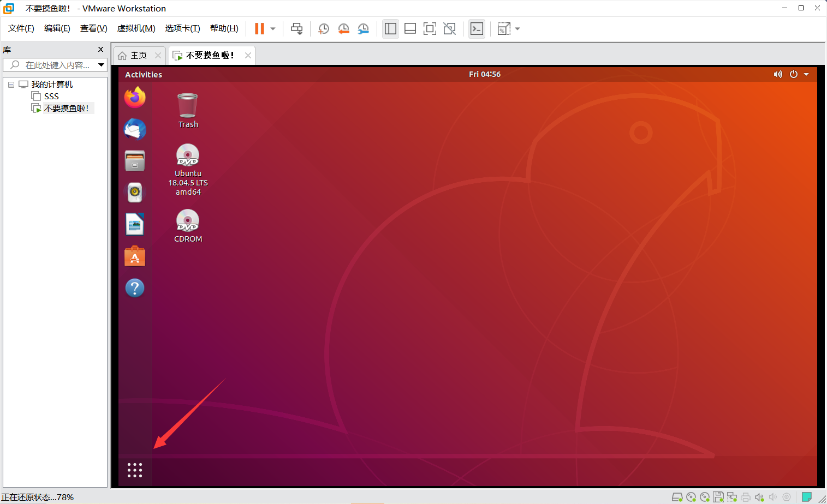Click the Ubuntu volume indicator
Image resolution: width=827 pixels, height=504 pixels.
coord(778,74)
